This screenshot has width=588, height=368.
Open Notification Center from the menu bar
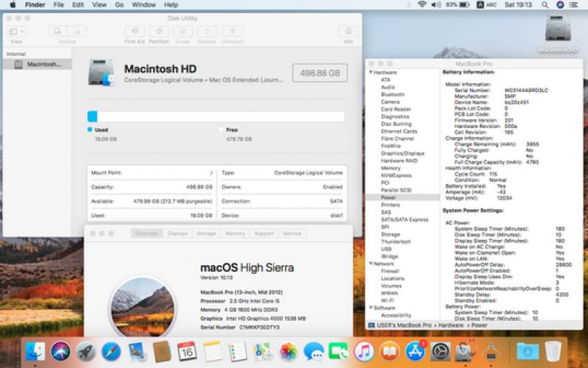click(573, 4)
